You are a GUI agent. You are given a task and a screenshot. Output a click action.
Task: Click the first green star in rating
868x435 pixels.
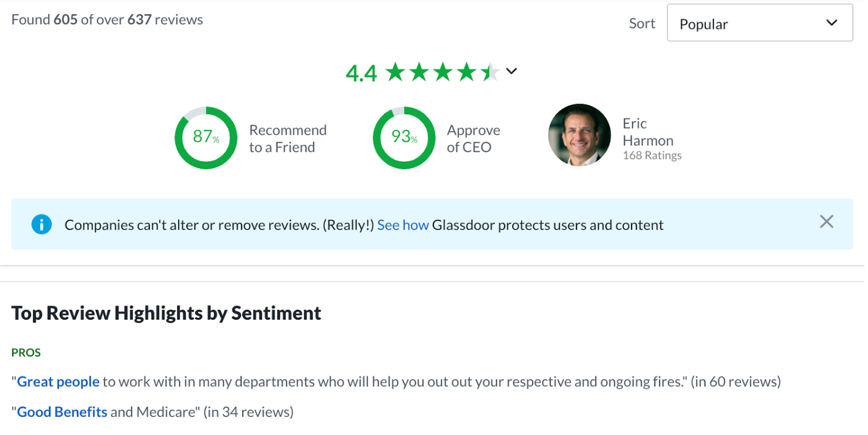[x=396, y=71]
